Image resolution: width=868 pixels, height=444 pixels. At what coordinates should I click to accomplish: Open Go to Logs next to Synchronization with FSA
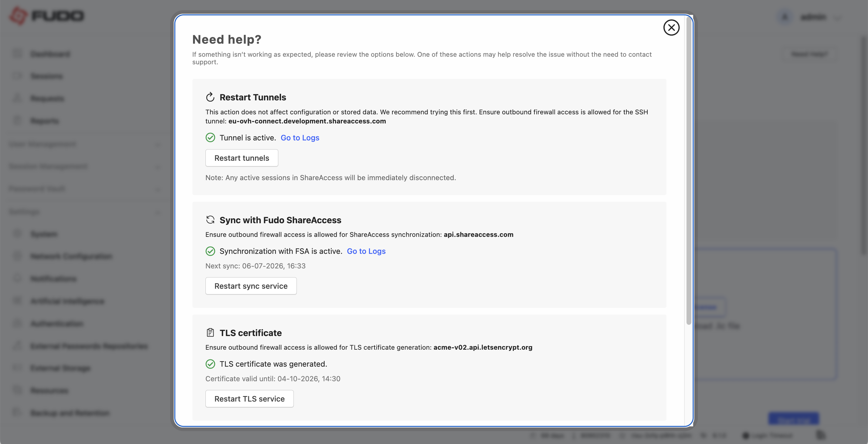coord(366,251)
